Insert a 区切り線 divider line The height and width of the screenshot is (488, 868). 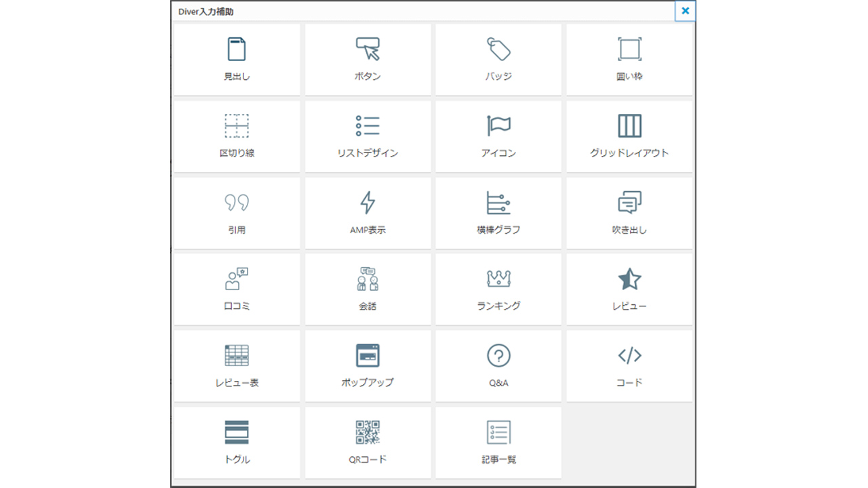237,126
